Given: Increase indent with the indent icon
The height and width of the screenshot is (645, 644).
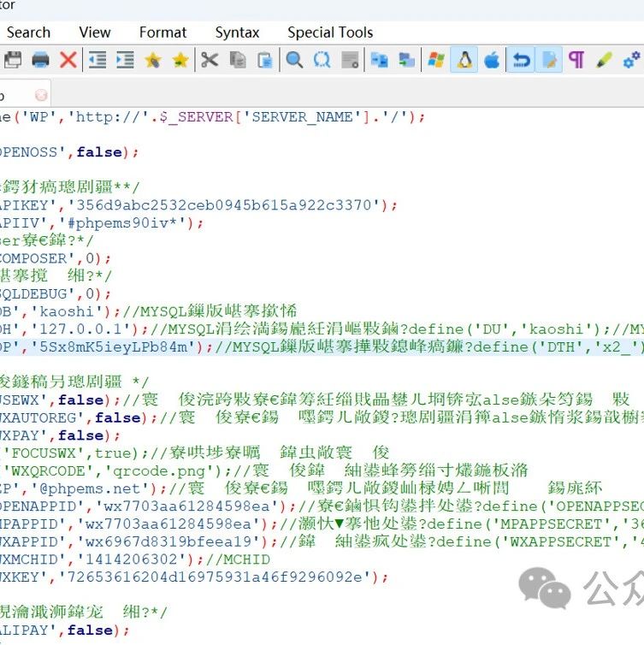Looking at the screenshot, I should pos(125,60).
